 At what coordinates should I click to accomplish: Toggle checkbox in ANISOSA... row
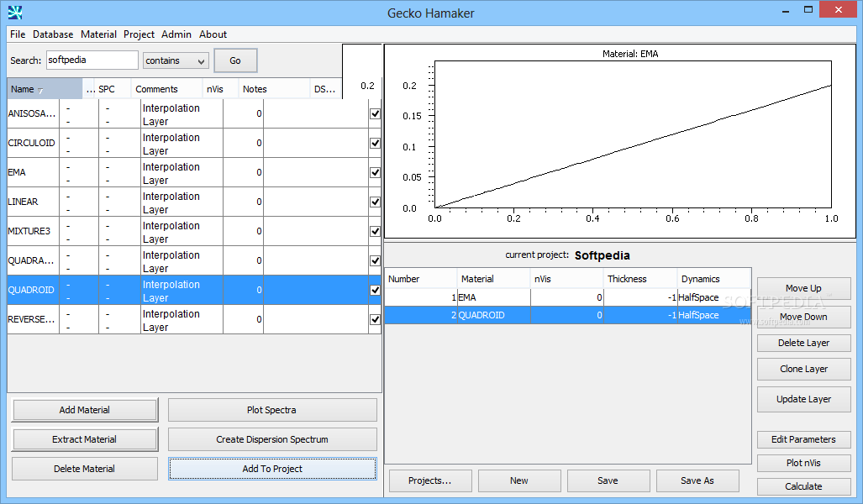coord(375,114)
